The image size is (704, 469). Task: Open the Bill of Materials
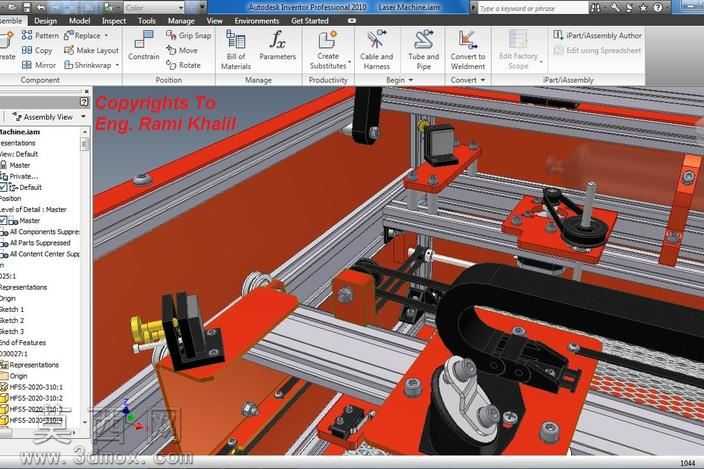tap(236, 49)
